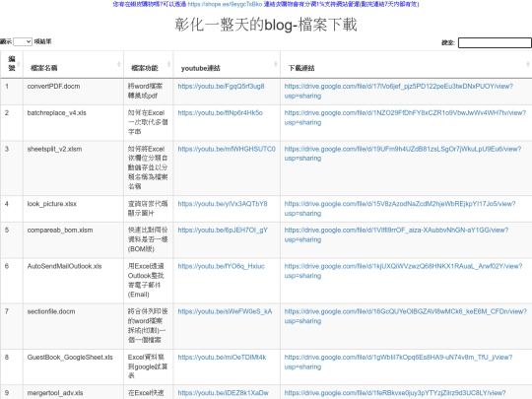The image size is (532, 399).
Task: Sort by the 檔案名稱 column header
Action: (73, 64)
